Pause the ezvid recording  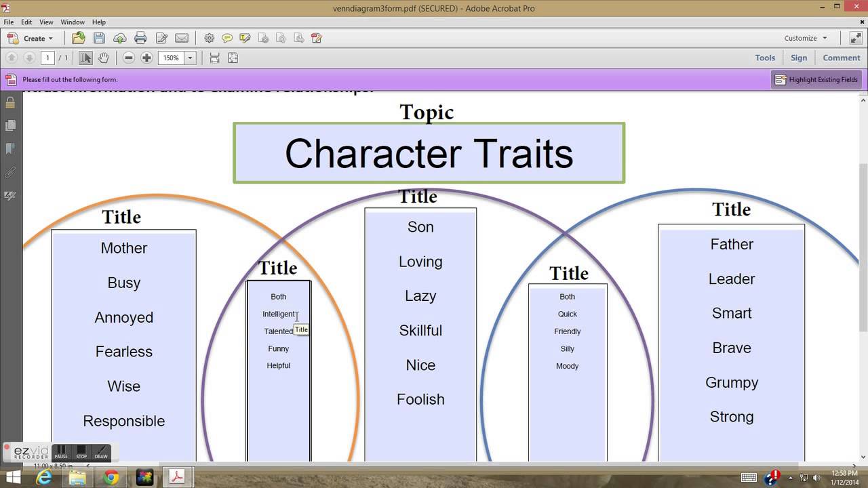tap(61, 452)
